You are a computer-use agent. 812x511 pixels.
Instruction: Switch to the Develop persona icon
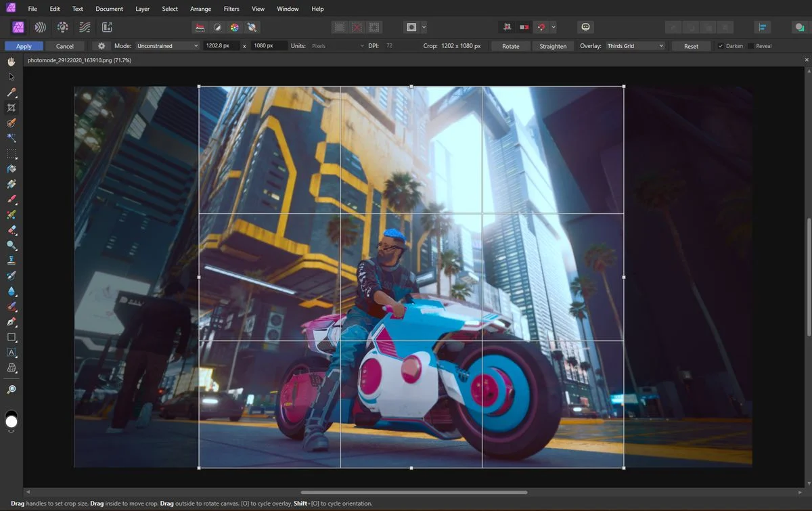point(62,27)
